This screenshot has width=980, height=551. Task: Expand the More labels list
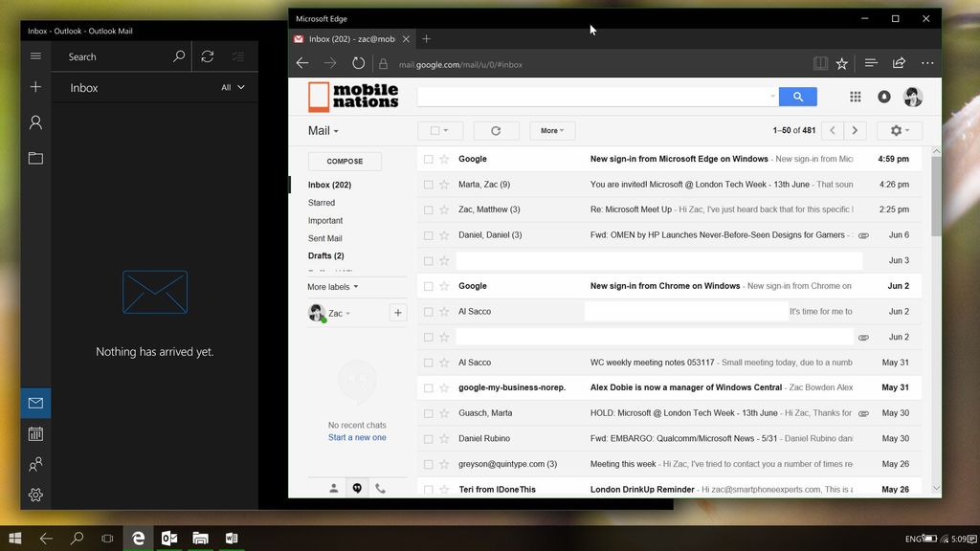(x=330, y=286)
